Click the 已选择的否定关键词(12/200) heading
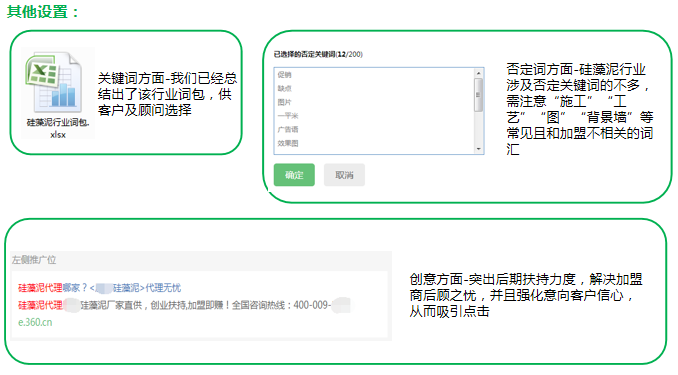The height and width of the screenshot is (375, 678). [x=318, y=54]
